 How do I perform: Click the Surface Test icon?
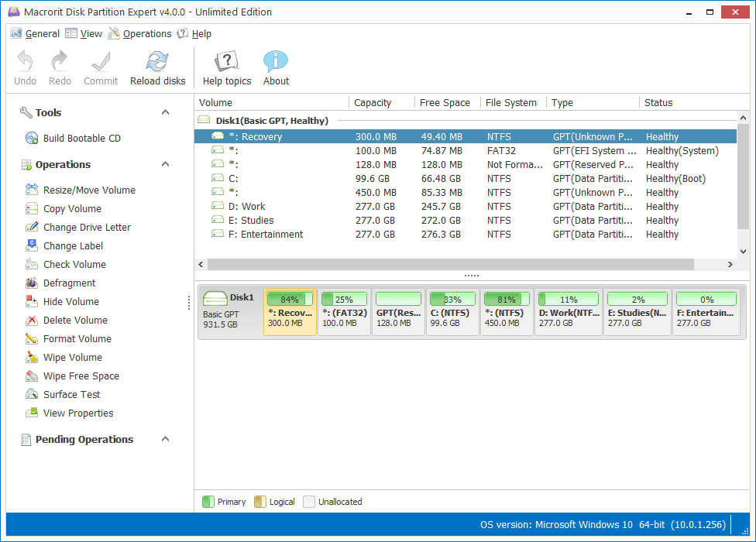[x=32, y=395]
